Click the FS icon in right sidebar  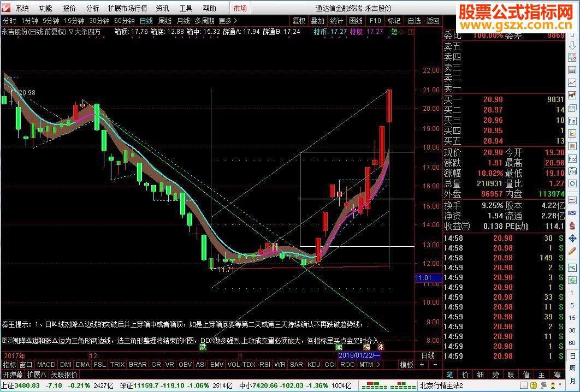(x=572, y=268)
